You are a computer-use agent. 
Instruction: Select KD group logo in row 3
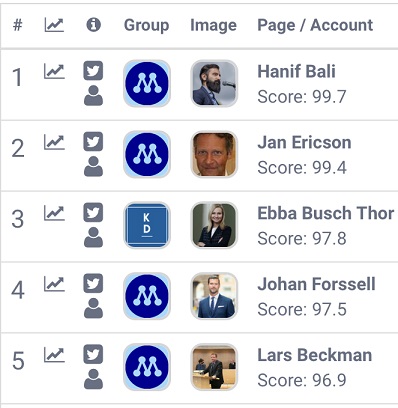coord(147,225)
